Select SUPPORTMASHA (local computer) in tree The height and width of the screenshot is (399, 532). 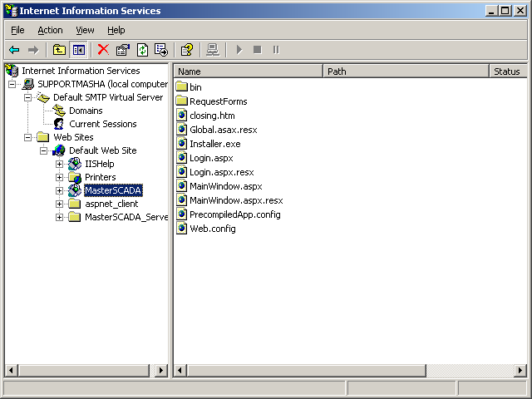coord(102,84)
